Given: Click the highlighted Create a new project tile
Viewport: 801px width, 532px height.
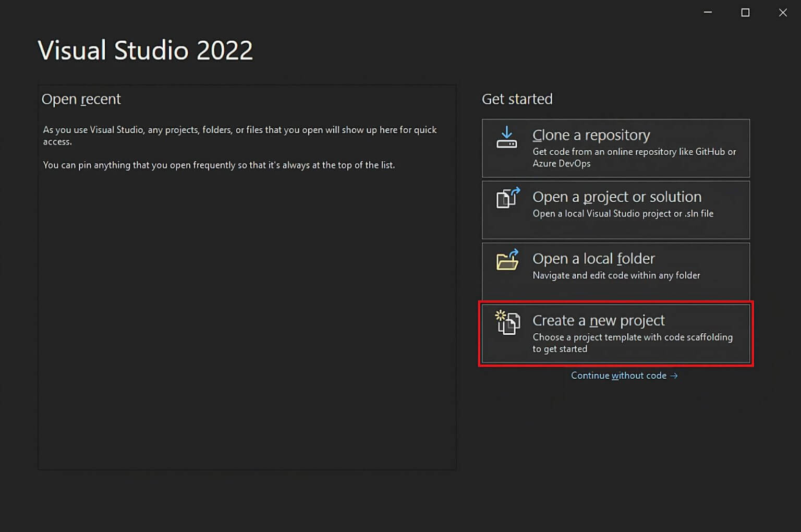Looking at the screenshot, I should tap(615, 333).
